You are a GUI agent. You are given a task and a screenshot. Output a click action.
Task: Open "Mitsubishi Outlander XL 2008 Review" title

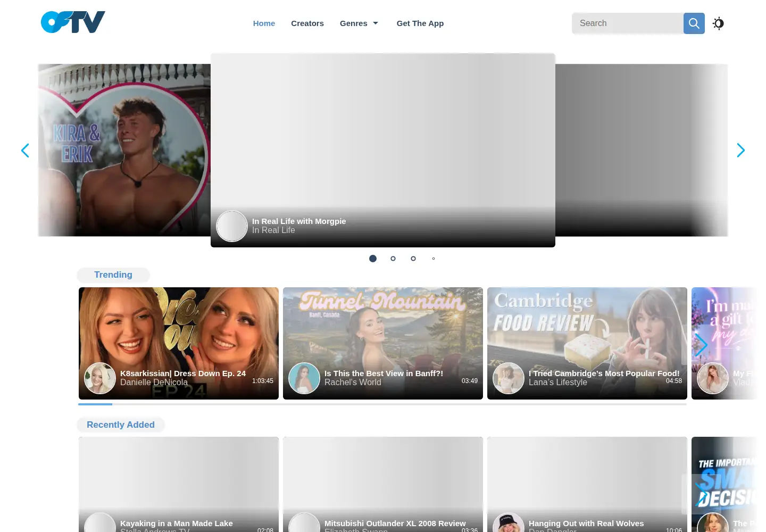tap(395, 523)
